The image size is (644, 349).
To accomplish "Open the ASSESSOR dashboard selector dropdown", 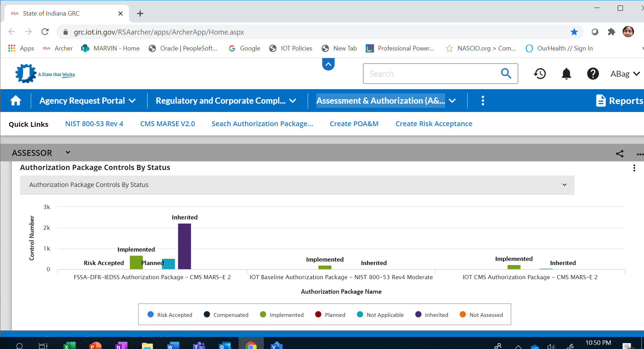I will tap(68, 152).
